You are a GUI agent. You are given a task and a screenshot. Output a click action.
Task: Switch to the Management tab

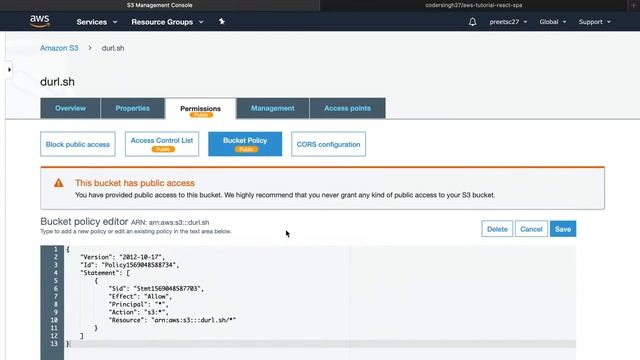pyautogui.click(x=273, y=108)
